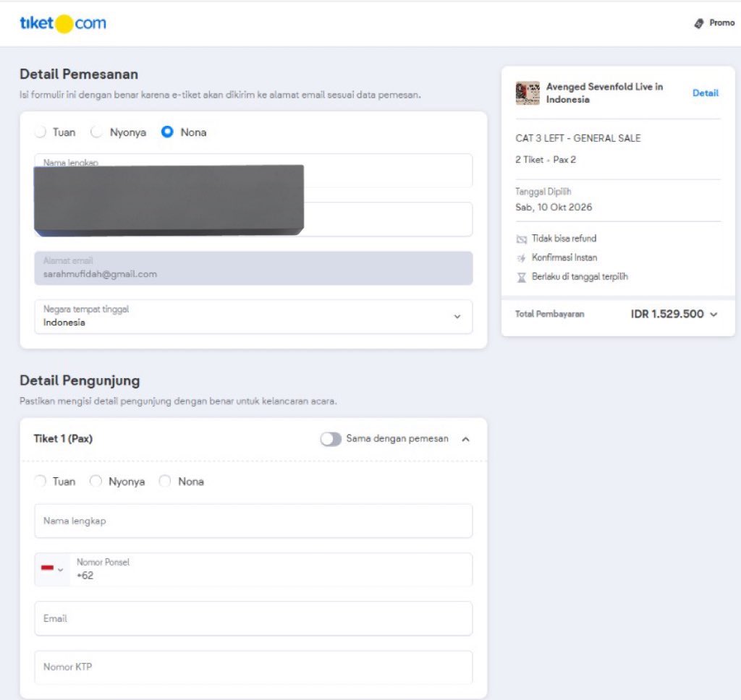Click the CAT 3 LEFT - GENERAL SALE text
This screenshot has width=741, height=700.
(x=578, y=138)
